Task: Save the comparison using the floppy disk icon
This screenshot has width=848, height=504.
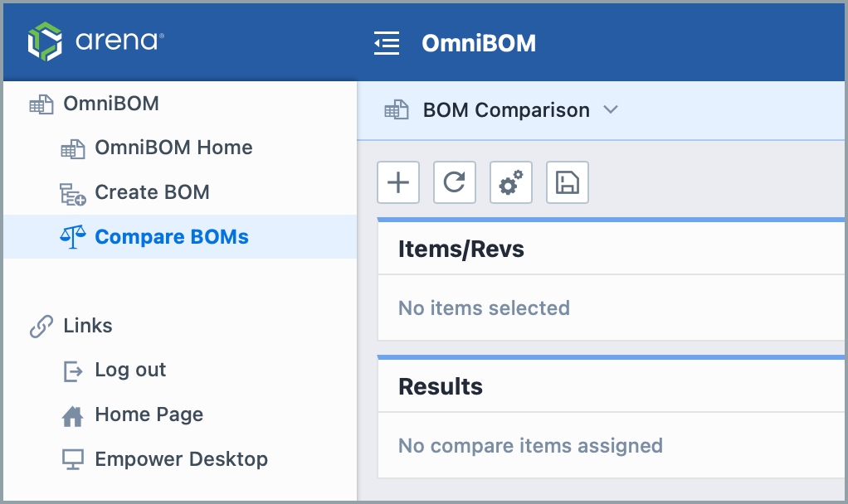Action: click(x=567, y=182)
